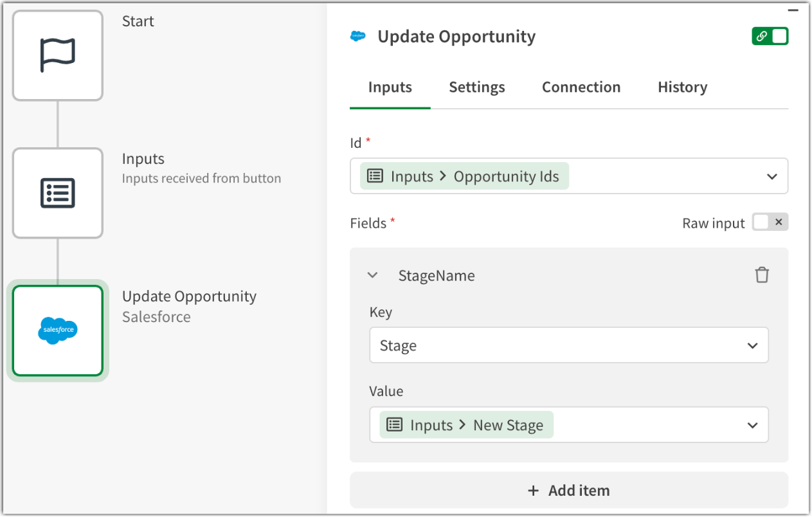Click the list icon in Opportunity Ids pill
The height and width of the screenshot is (517, 812).
[x=375, y=176]
